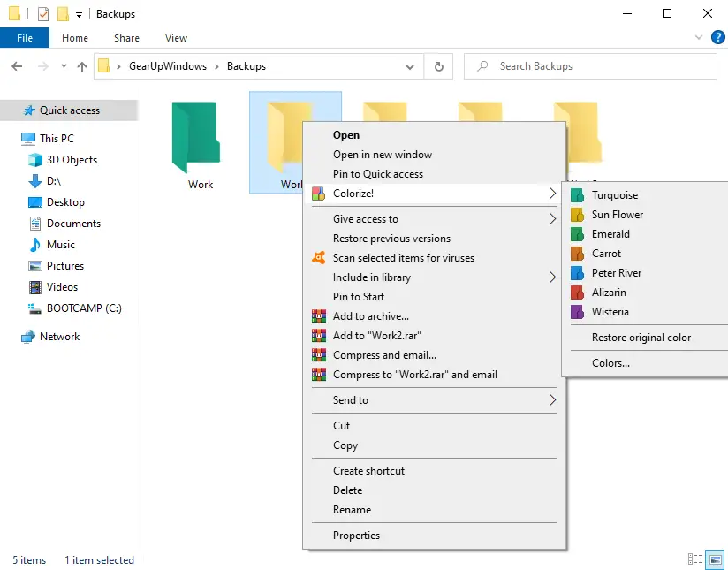Select Quick access in navigation pane
This screenshot has height=570, width=728.
(69, 110)
